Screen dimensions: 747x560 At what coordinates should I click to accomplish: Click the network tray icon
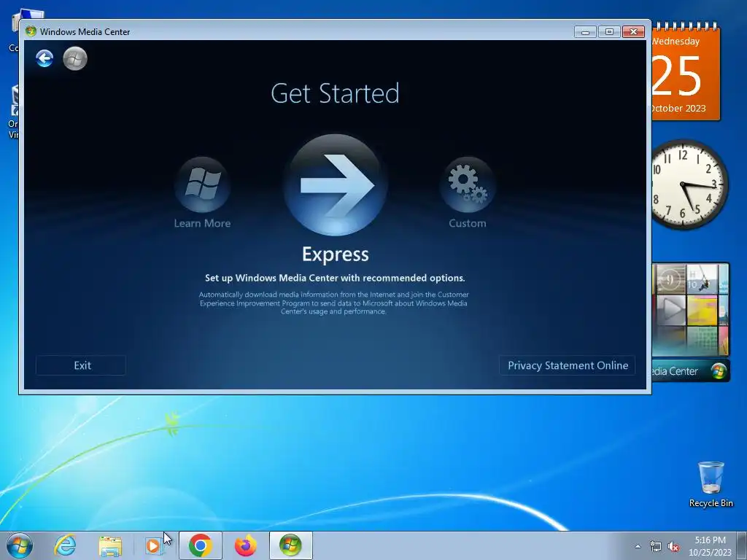coord(656,547)
